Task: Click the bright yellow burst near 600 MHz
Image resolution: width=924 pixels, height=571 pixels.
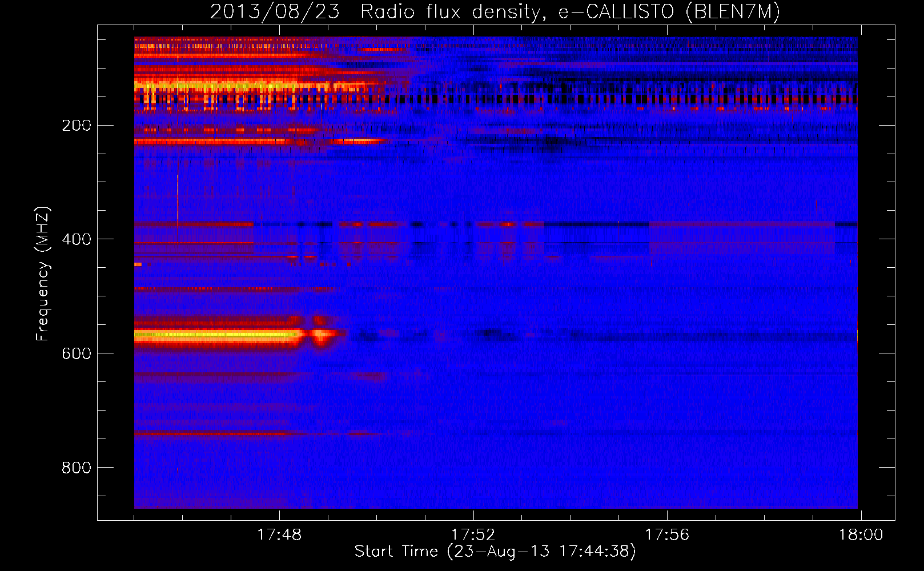Action: pyautogui.click(x=218, y=335)
